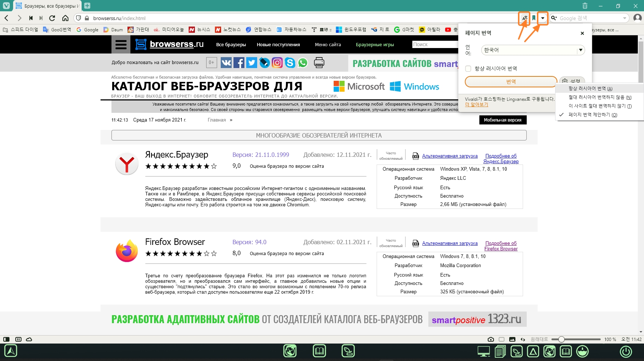Click the orange 번역 translate button
This screenshot has width=644, height=361.
click(511, 82)
